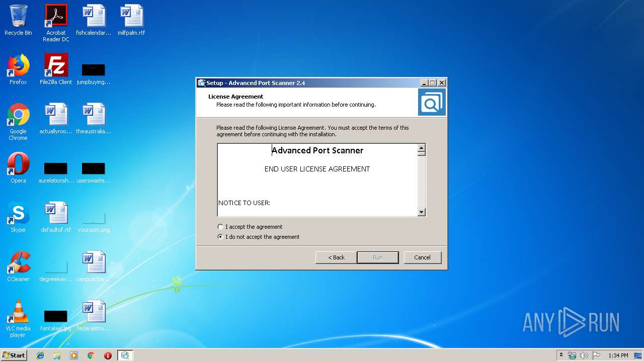Screen dimensions: 644x362
Task: Open FileZilla Client shortcut
Action: [56, 69]
